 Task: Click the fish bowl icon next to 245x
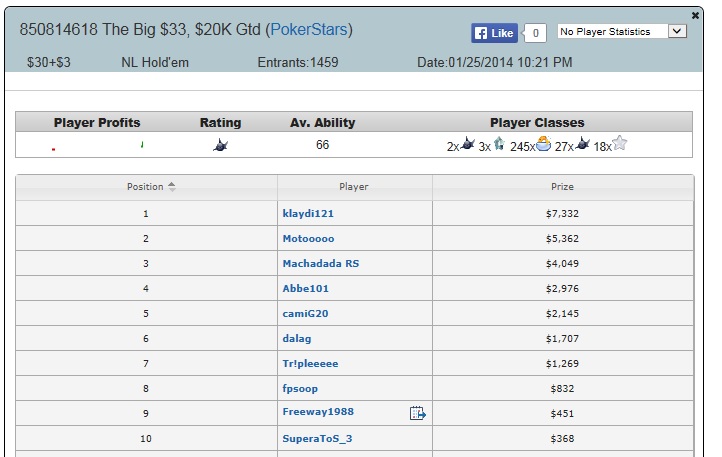click(x=543, y=144)
